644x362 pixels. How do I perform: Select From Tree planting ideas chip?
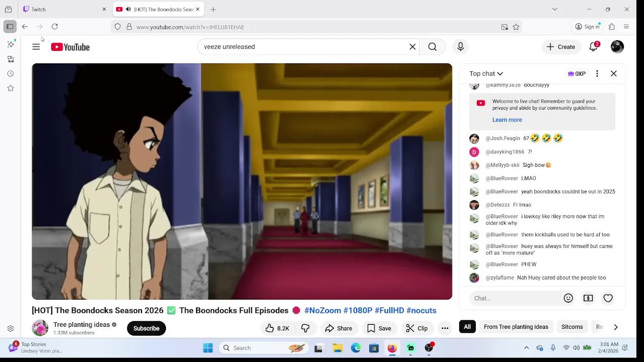pyautogui.click(x=516, y=327)
